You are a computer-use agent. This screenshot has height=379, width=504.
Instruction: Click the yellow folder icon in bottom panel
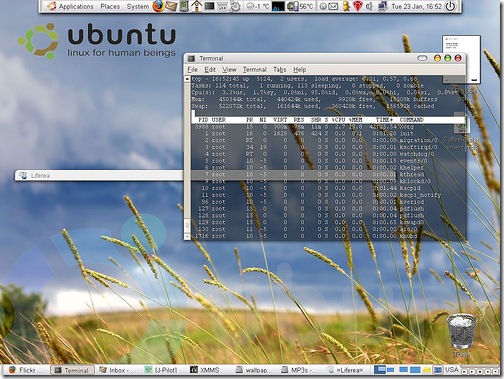point(427,370)
